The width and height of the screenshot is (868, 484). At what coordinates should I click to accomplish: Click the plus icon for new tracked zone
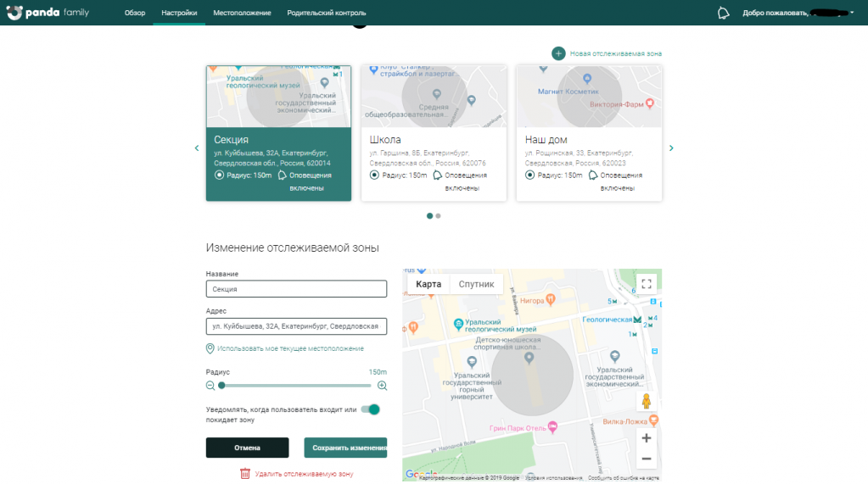(x=558, y=53)
